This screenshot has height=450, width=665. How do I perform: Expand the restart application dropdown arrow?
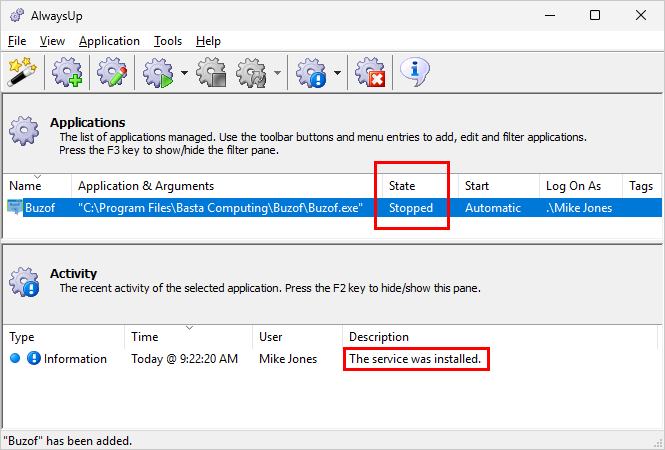tap(277, 73)
